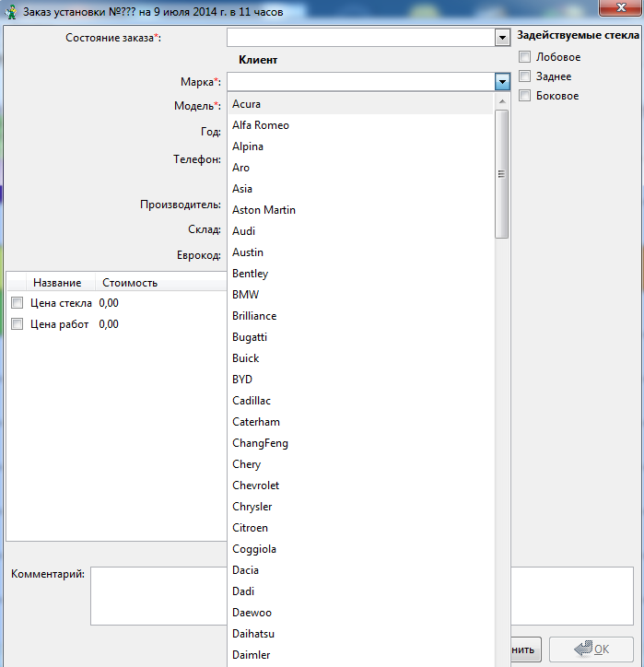The image size is (644, 667).
Task: Select Chrysler from the brand list
Action: pyautogui.click(x=361, y=507)
